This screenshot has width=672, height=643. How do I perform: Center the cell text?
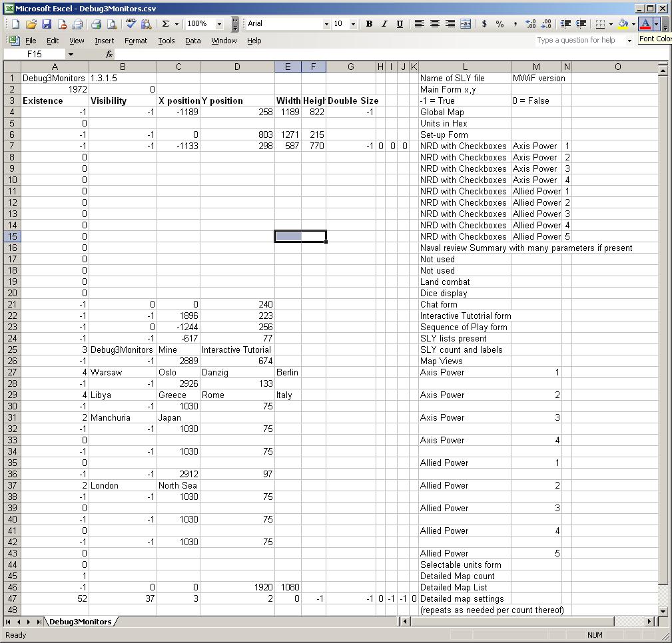point(435,24)
